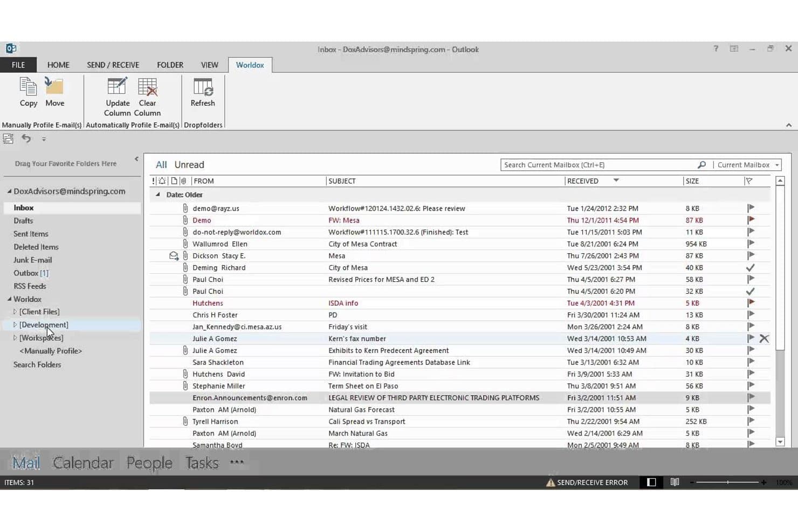Show Unread messages only
The image size is (798, 532).
click(x=189, y=165)
